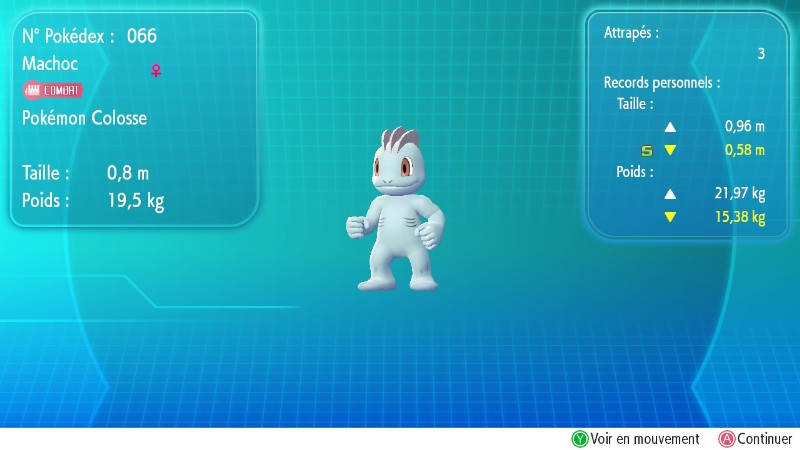Click yellow down triangle beside 15,38 kg
The image size is (800, 450).
[670, 217]
